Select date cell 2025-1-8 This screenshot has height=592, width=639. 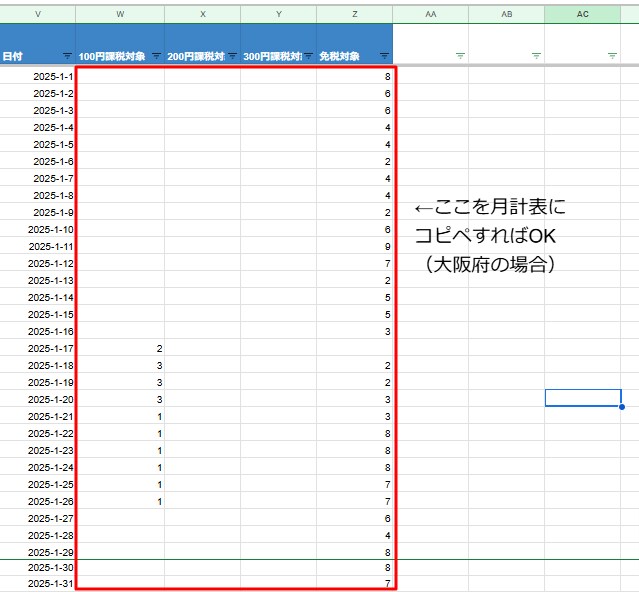[x=37, y=196]
